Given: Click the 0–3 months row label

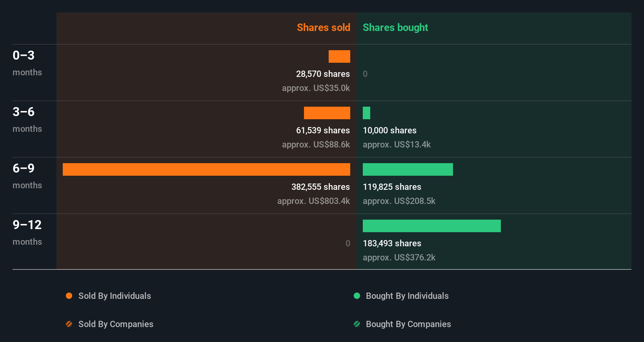Looking at the screenshot, I should click(x=27, y=63).
